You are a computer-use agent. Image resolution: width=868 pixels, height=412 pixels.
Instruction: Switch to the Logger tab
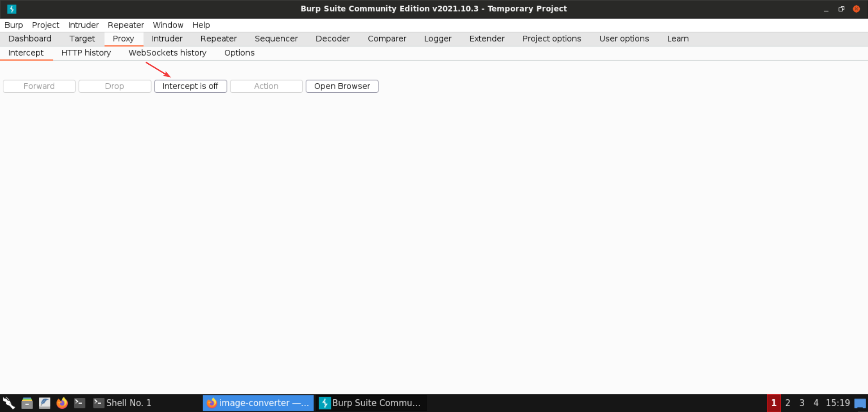(x=438, y=39)
